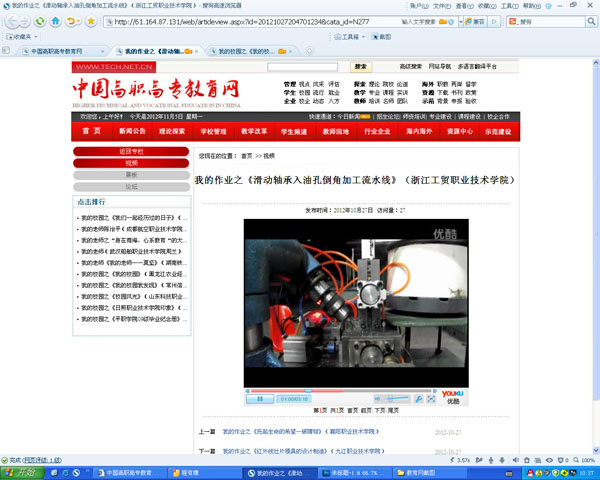Click the website 搜索 button
The height and width of the screenshot is (480, 600).
point(360,67)
